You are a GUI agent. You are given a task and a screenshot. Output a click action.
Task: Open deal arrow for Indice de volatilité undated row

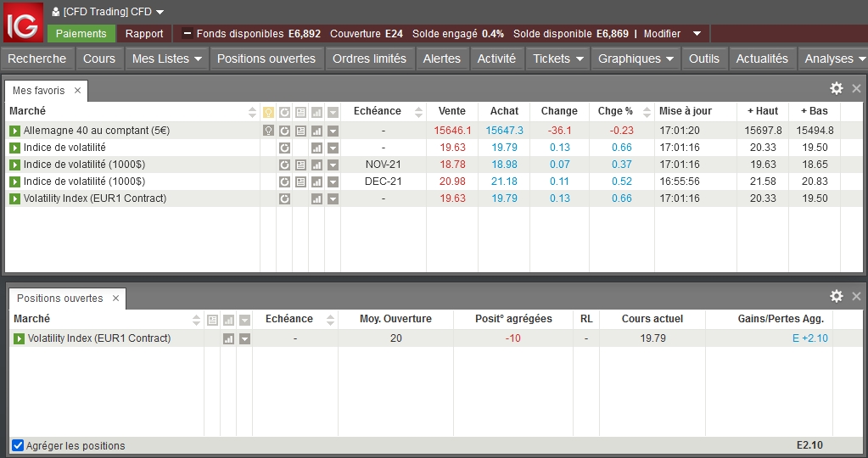[15, 148]
